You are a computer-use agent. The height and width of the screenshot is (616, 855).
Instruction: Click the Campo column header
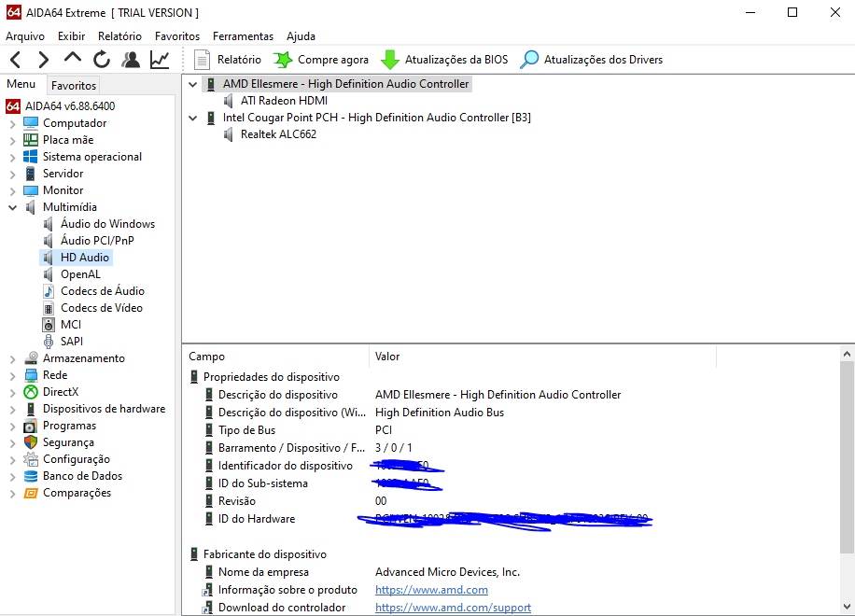[x=275, y=357]
